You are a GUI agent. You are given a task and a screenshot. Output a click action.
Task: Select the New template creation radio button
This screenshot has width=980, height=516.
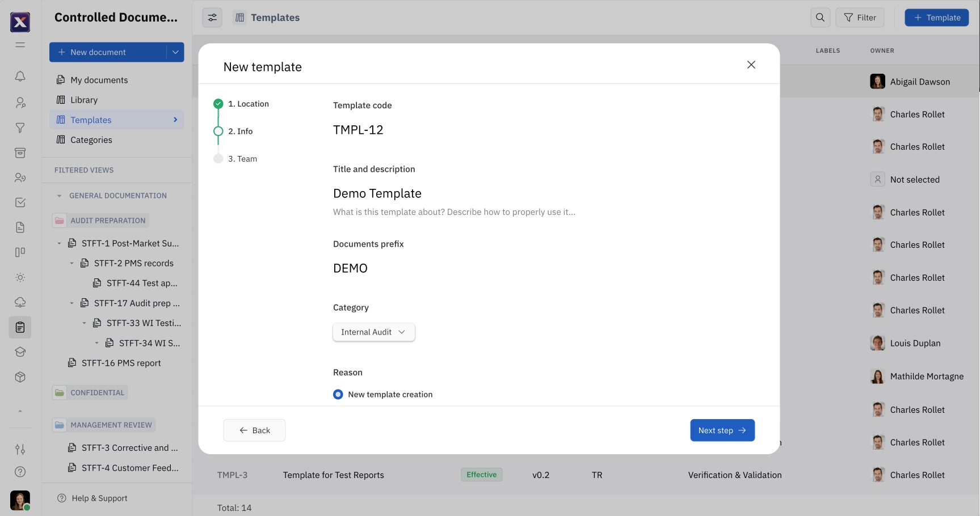click(338, 394)
